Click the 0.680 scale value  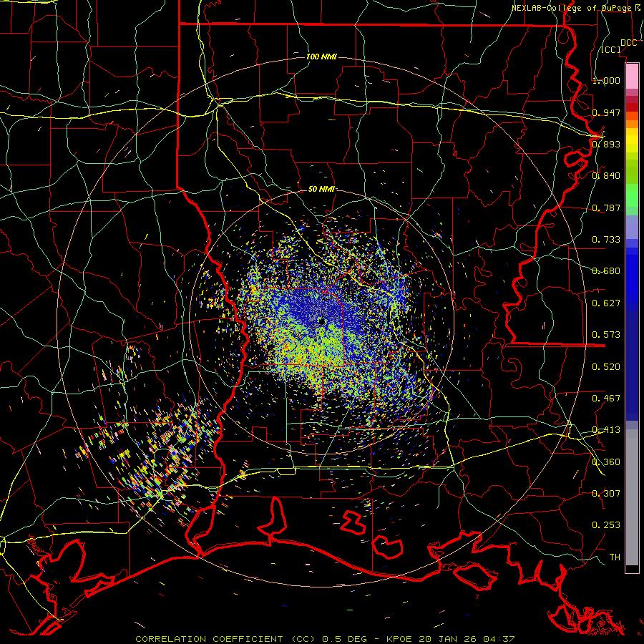[x=607, y=271]
